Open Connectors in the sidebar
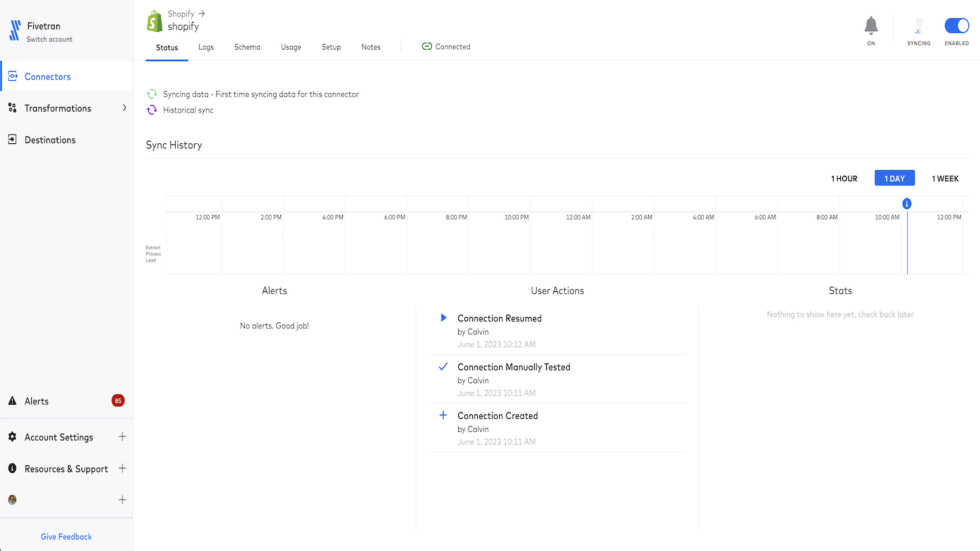The width and height of the screenshot is (980, 551). 66,77
